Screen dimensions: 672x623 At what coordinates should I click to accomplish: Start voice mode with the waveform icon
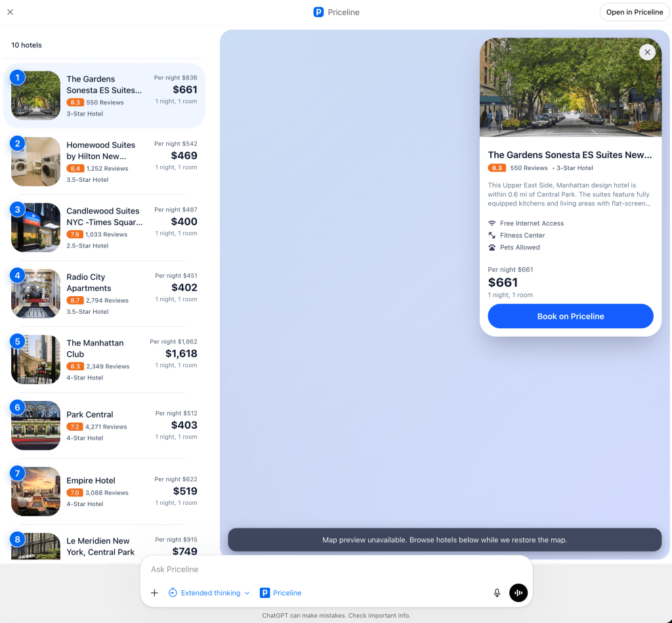[518, 593]
